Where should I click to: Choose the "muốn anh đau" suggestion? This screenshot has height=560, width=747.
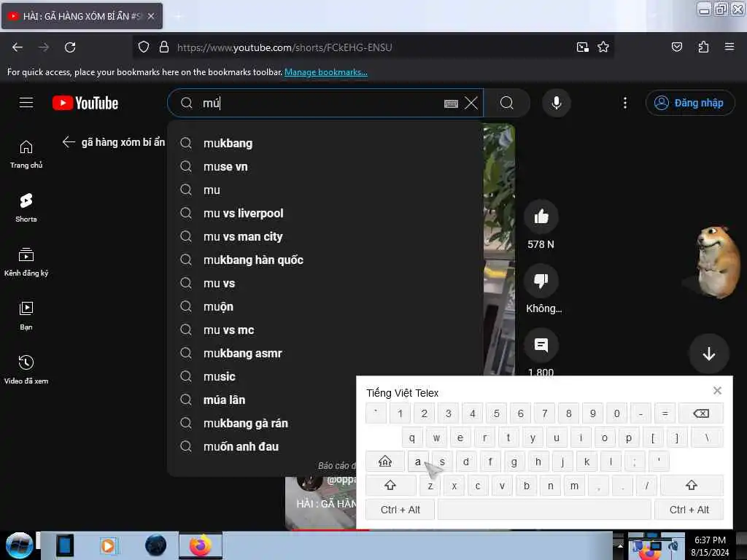click(262, 447)
